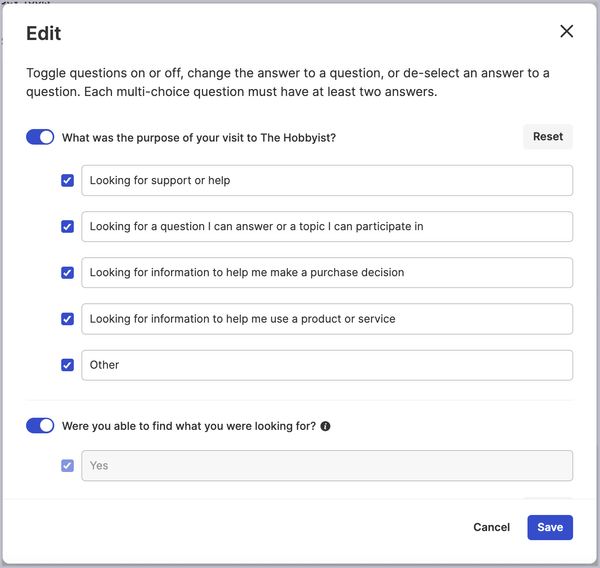The image size is (600, 568).
Task: Edit the 'make a purchase decision' answer text
Action: (327, 273)
